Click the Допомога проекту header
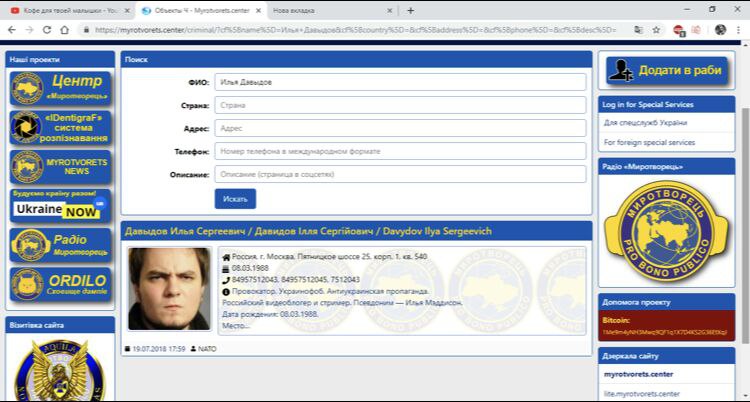750x402 pixels. click(x=667, y=302)
